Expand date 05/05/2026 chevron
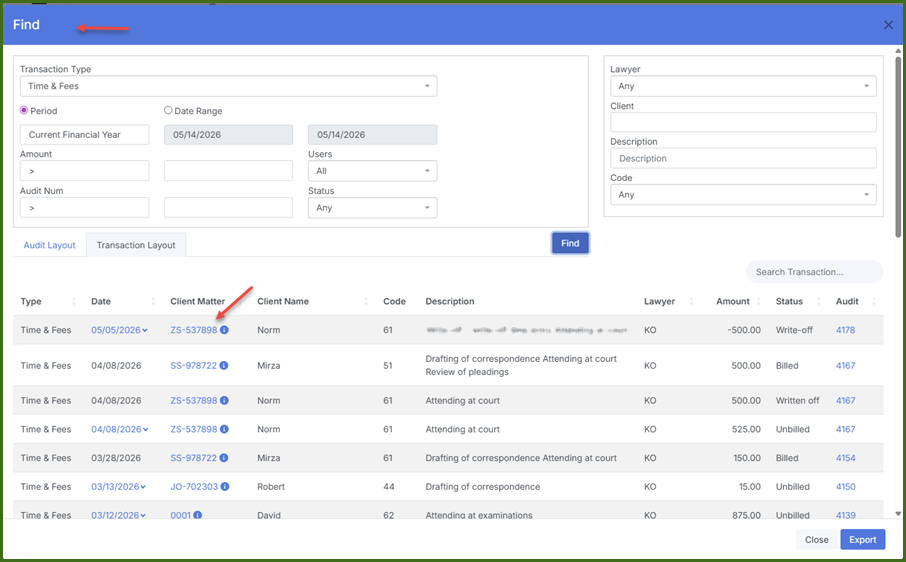906x562 pixels. [145, 330]
